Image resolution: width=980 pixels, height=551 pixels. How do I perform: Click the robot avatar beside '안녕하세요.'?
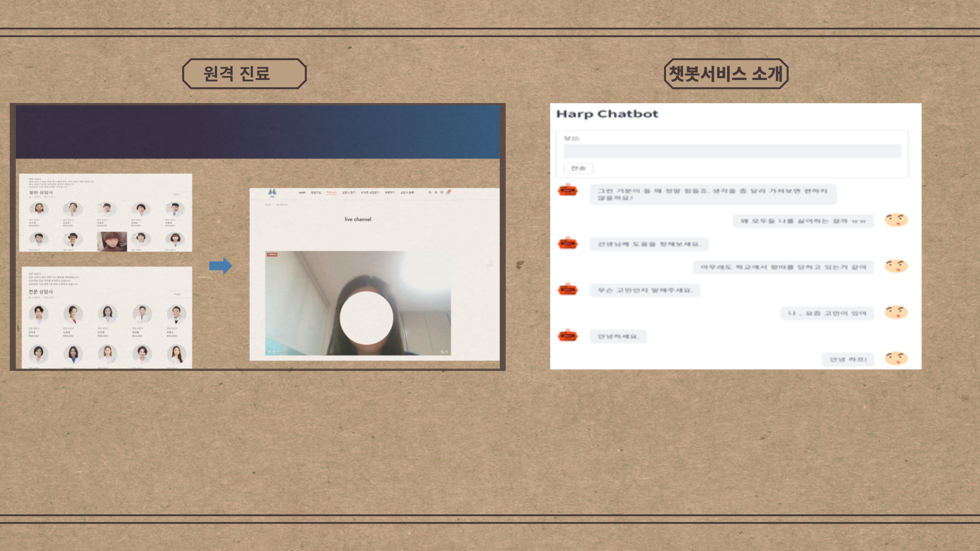coord(568,336)
